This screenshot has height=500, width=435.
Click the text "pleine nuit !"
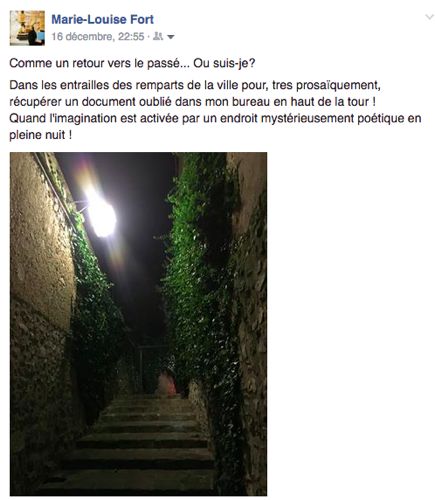click(40, 135)
